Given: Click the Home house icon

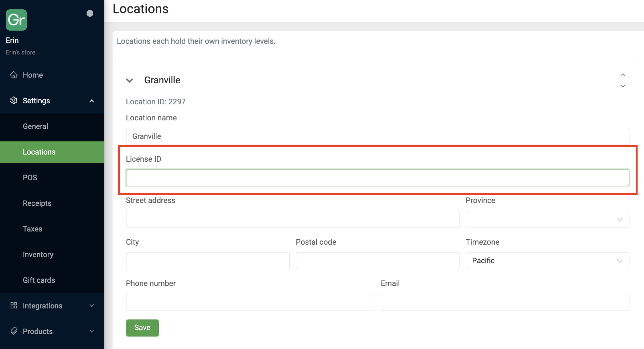Looking at the screenshot, I should coord(14,75).
